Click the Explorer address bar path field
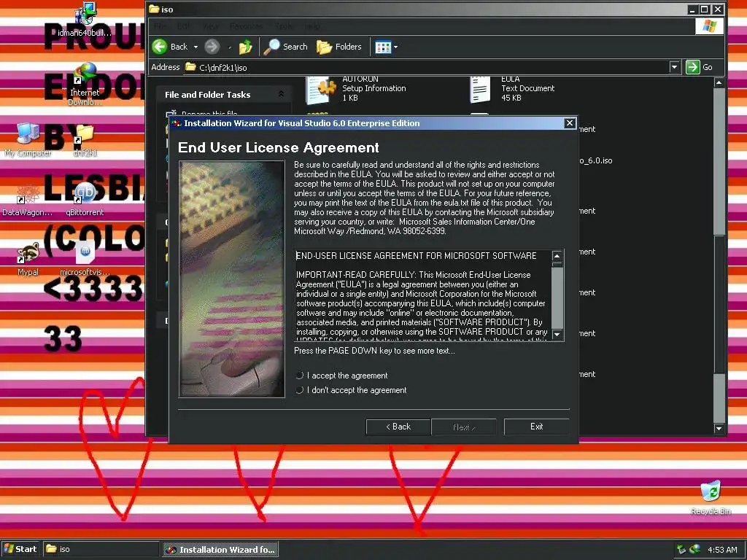This screenshot has width=747, height=560. click(426, 67)
